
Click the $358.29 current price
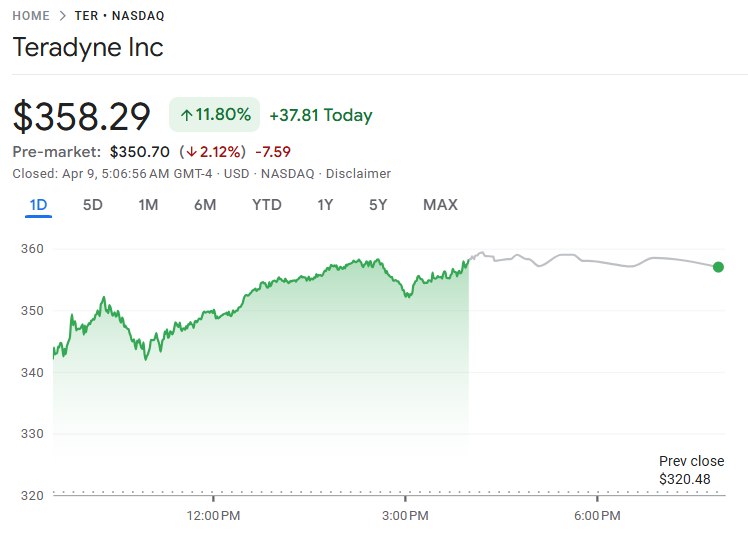click(x=82, y=116)
